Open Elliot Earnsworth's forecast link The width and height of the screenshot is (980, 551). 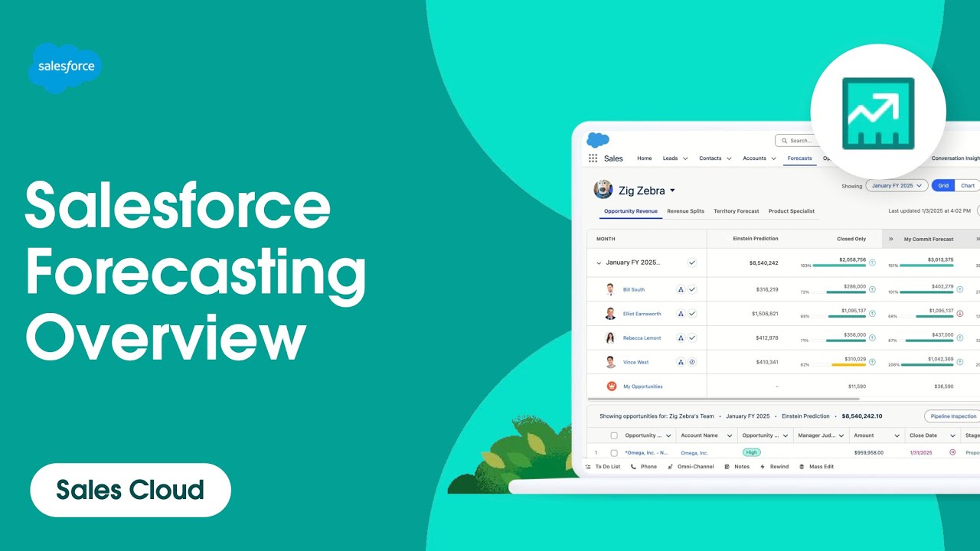(642, 314)
